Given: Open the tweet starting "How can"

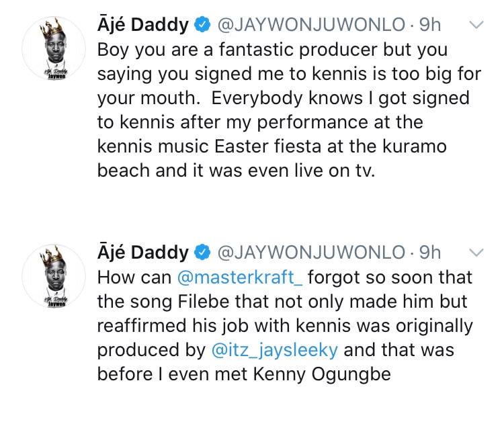Looking at the screenshot, I should tap(282, 325).
